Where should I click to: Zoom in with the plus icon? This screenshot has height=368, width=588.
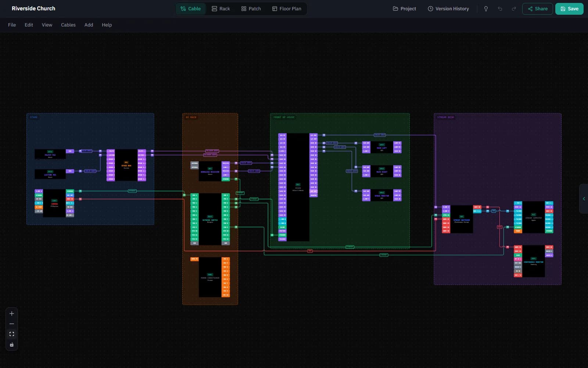coord(12,314)
